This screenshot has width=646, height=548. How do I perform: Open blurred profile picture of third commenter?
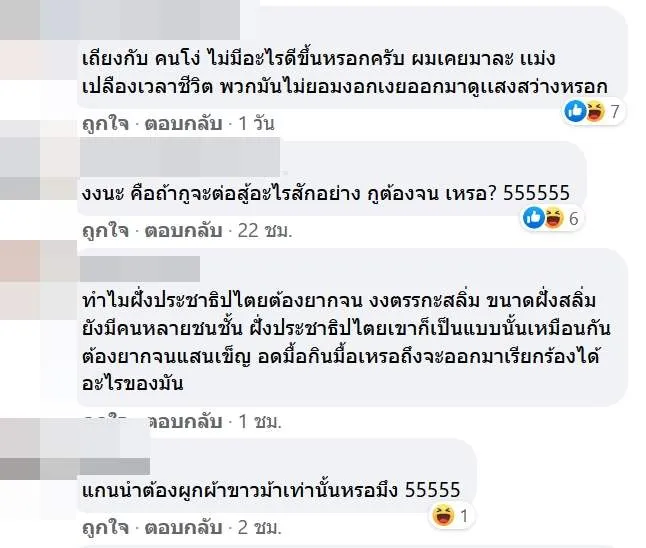click(x=38, y=280)
